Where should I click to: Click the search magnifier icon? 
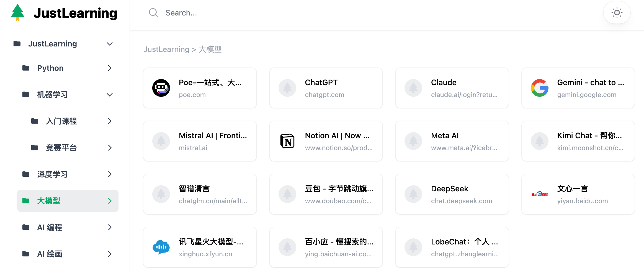click(x=153, y=13)
